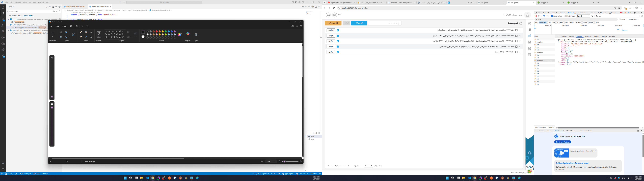Viewport: 644px width, 181px height.
Task: Pick the Text tool in Paint
Action: 91,32
